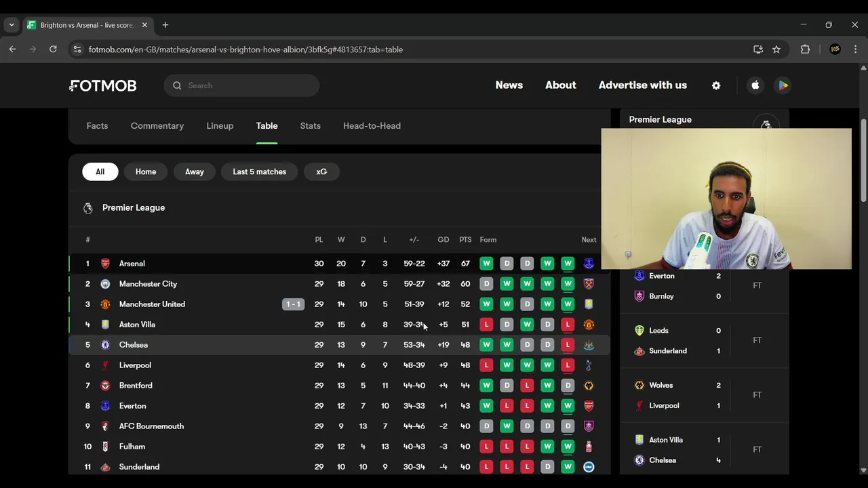Open the Apple App Store icon
The width and height of the screenshot is (868, 488).
tap(755, 85)
